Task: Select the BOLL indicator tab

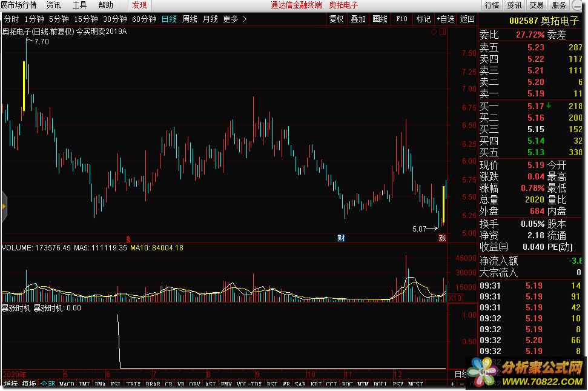Action: [x=380, y=384]
